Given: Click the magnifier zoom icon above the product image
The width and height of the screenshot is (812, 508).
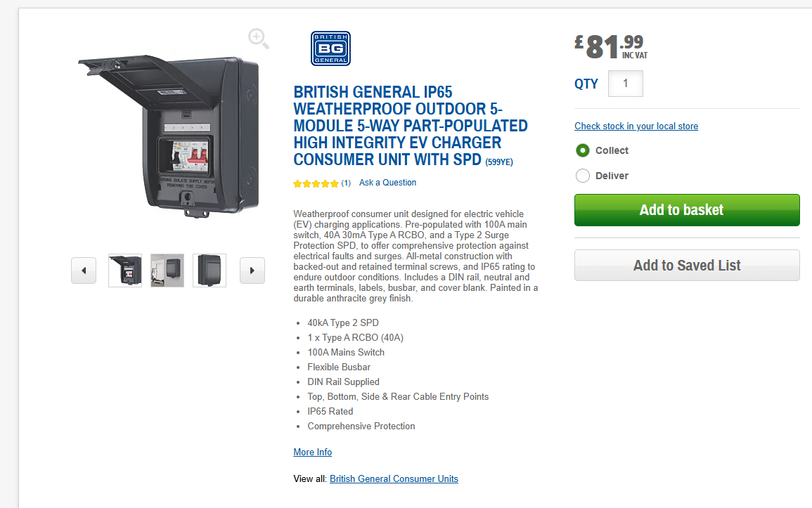Looking at the screenshot, I should [259, 39].
